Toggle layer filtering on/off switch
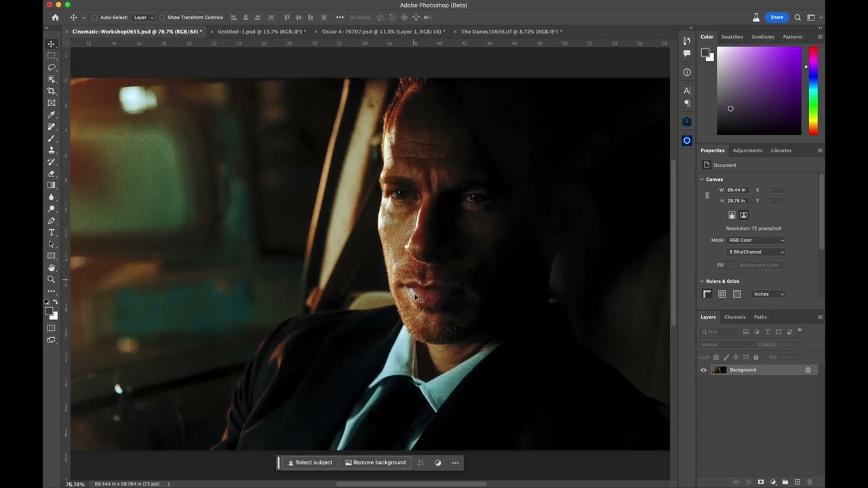868x488 pixels. pyautogui.click(x=800, y=331)
